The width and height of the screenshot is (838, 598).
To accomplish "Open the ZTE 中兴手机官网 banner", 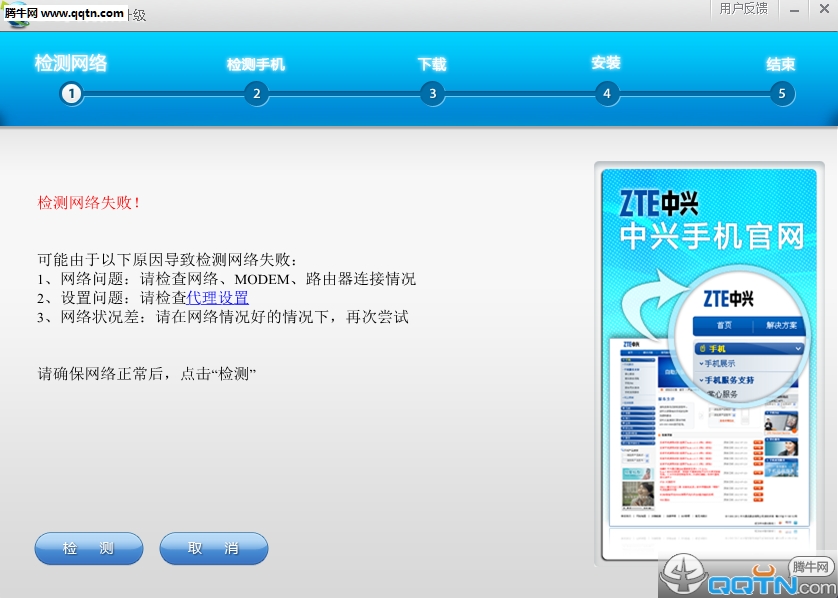I will (x=709, y=363).
